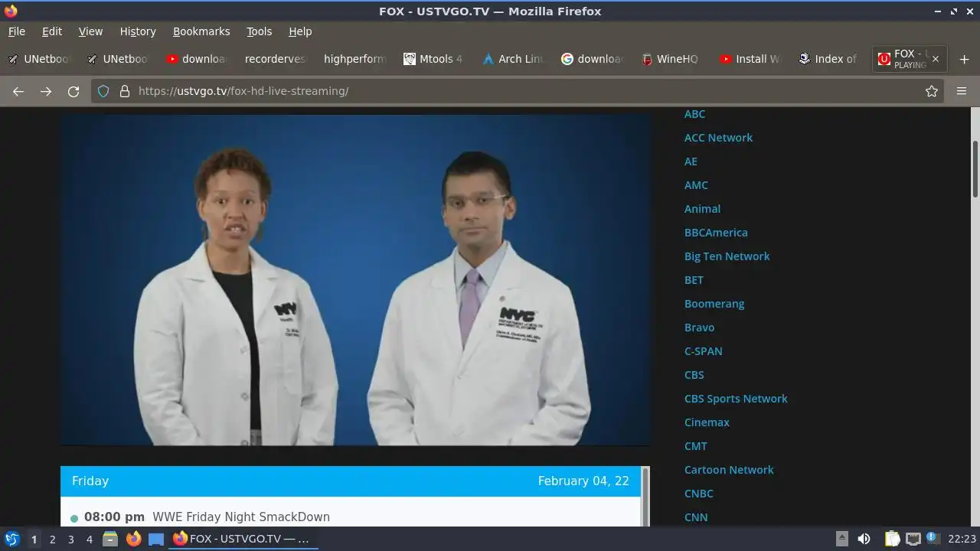Open the History menu

pyautogui.click(x=138, y=31)
